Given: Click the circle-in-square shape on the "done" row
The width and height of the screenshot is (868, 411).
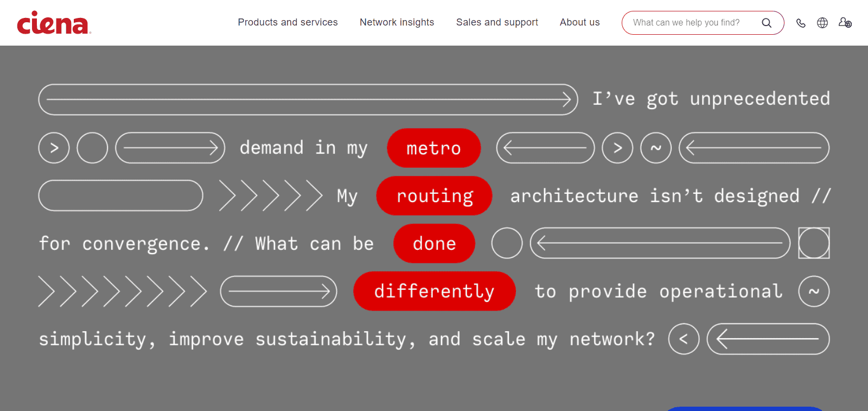Looking at the screenshot, I should [x=814, y=243].
